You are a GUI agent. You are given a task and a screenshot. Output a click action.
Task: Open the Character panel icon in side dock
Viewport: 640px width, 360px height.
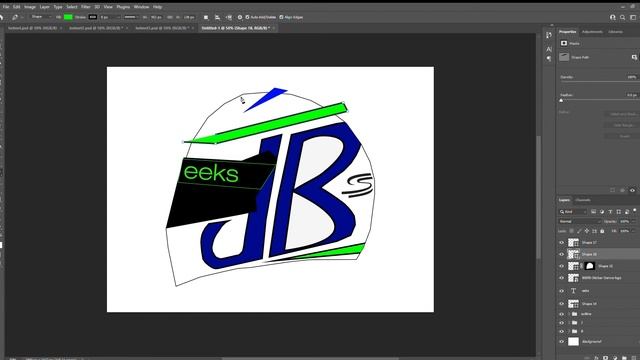click(549, 49)
